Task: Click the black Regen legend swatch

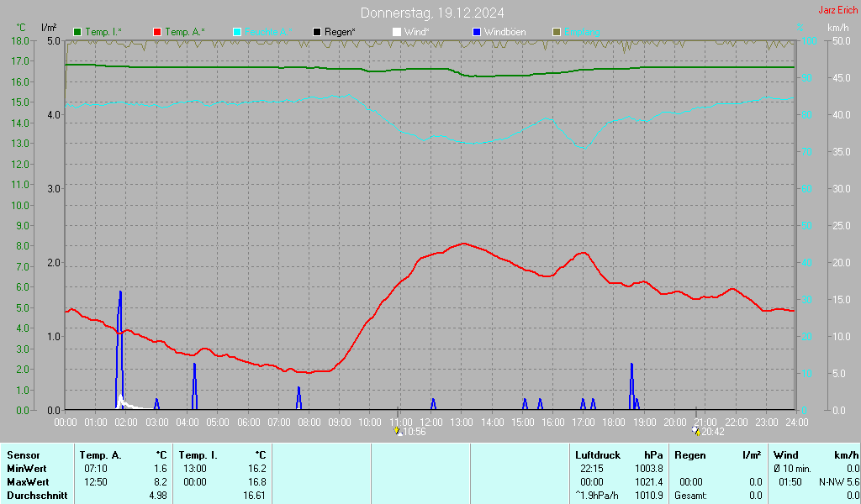Action: 317,33
